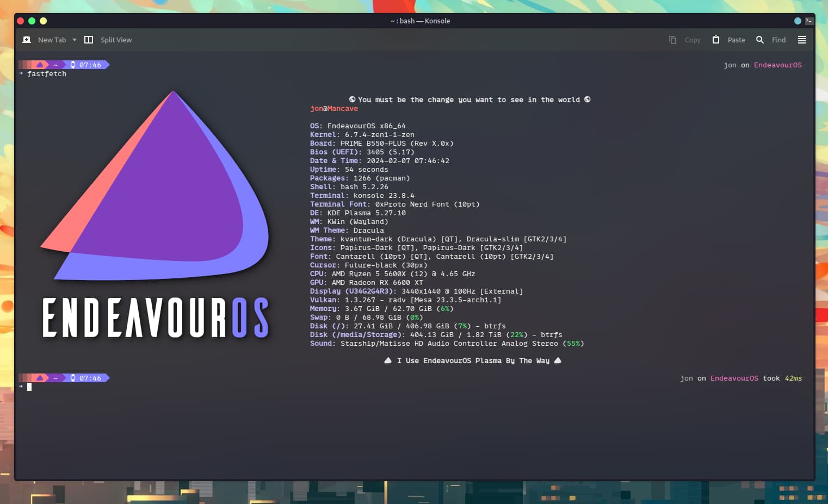Click the 'Uptime: 54 seconds' line
This screenshot has height=504, width=828.
[349, 170]
